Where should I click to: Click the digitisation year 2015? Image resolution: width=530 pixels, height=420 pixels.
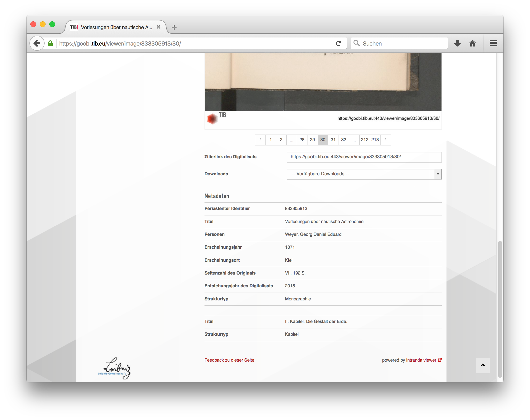pos(290,286)
